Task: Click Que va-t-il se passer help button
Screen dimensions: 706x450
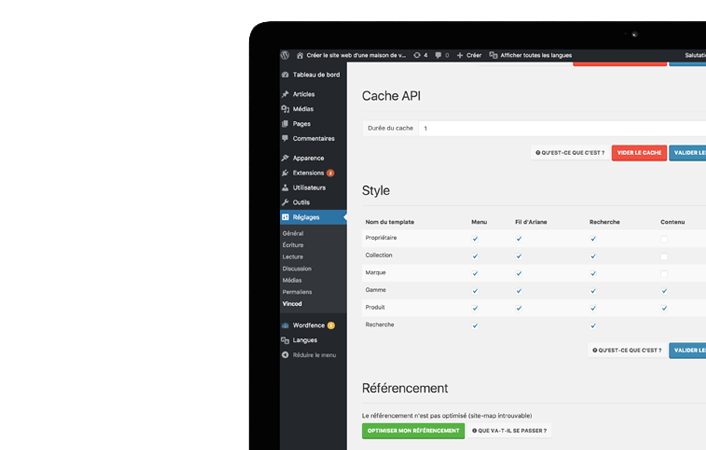Action: (x=510, y=431)
